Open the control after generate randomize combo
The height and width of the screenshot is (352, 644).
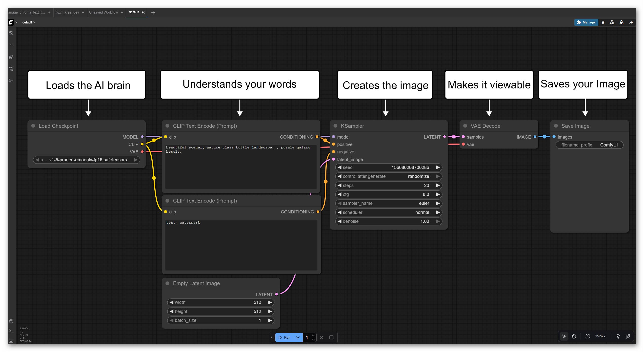388,176
